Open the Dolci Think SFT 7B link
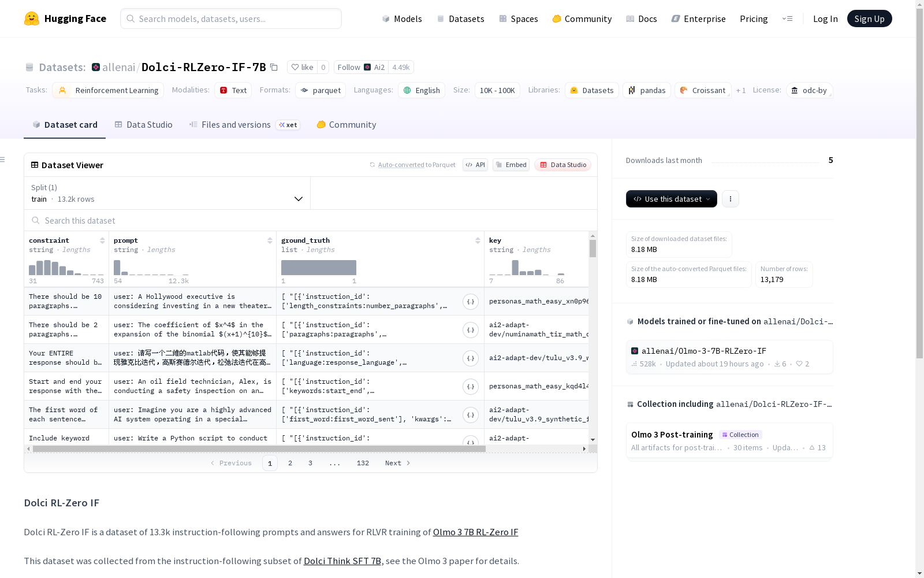 click(x=342, y=561)
